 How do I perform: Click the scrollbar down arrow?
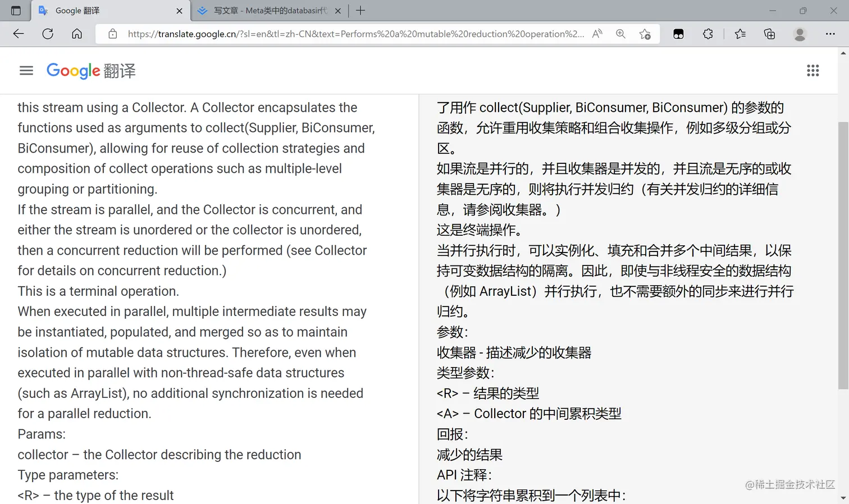pyautogui.click(x=843, y=498)
